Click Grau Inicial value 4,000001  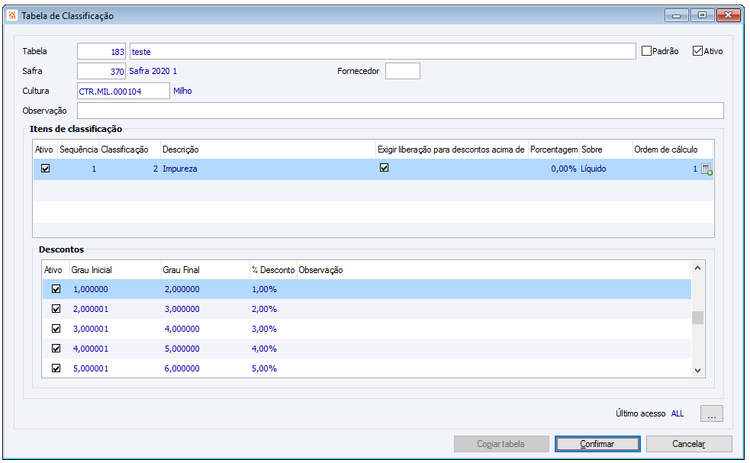tap(90, 349)
